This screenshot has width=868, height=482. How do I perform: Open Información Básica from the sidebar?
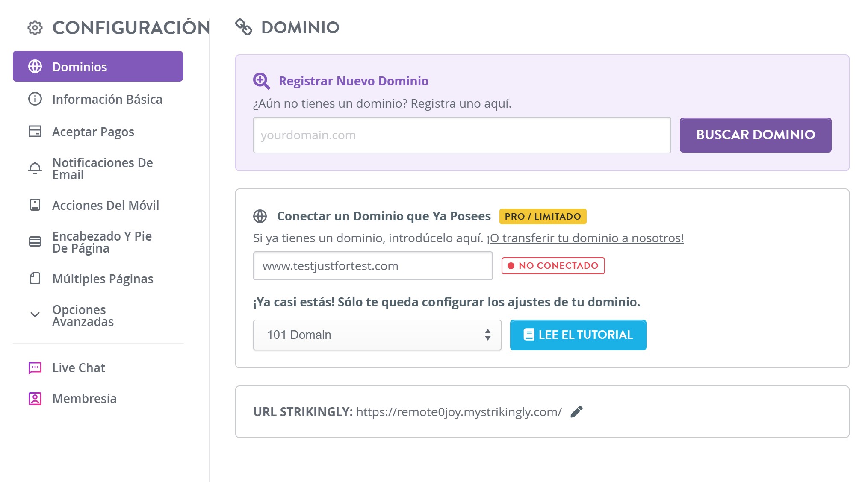[x=107, y=99]
